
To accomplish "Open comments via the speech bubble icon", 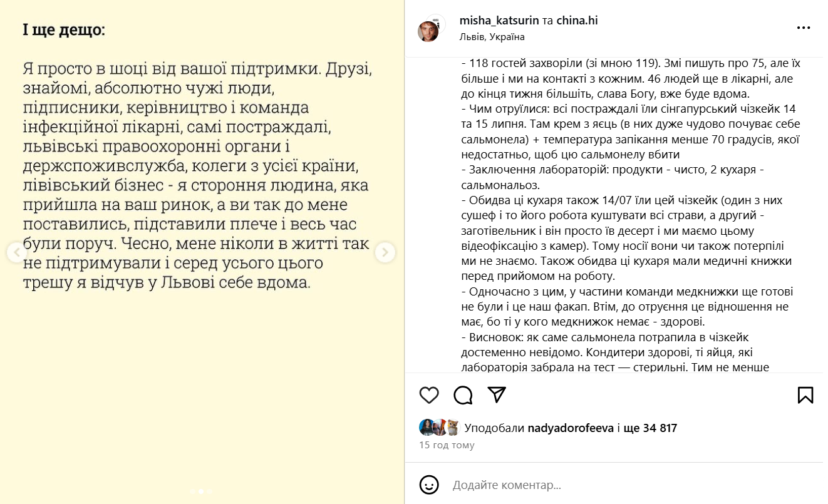I will (x=462, y=395).
